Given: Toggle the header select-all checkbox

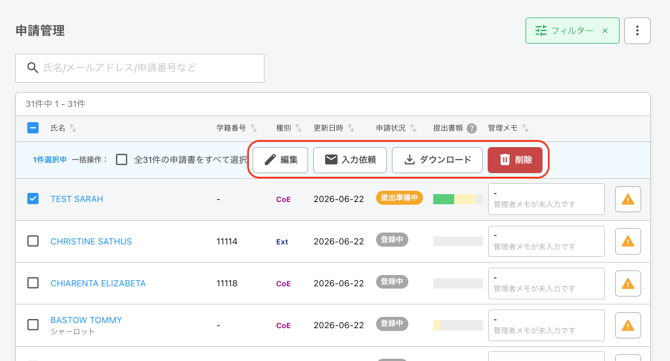Looking at the screenshot, I should (33, 128).
